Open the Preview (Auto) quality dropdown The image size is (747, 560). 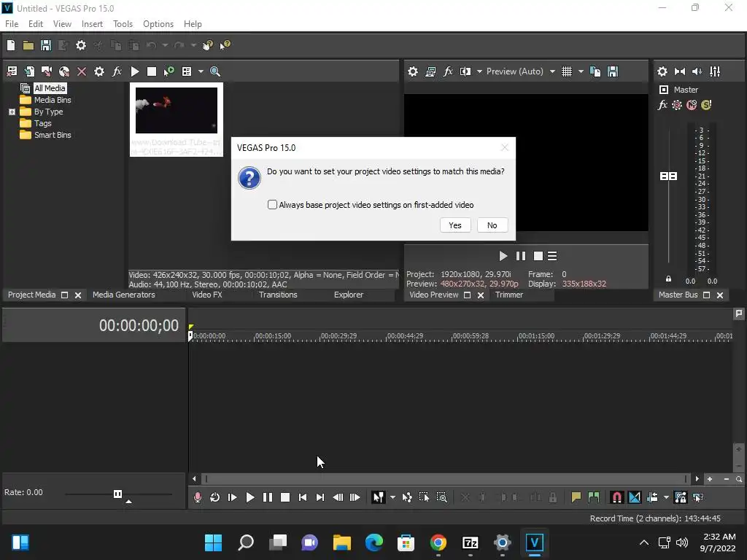[x=552, y=71]
